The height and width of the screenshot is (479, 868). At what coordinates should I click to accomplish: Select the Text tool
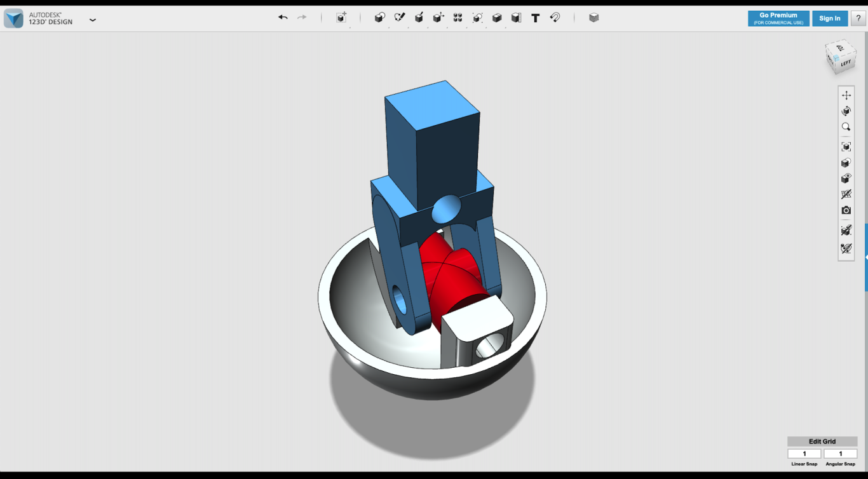click(536, 18)
